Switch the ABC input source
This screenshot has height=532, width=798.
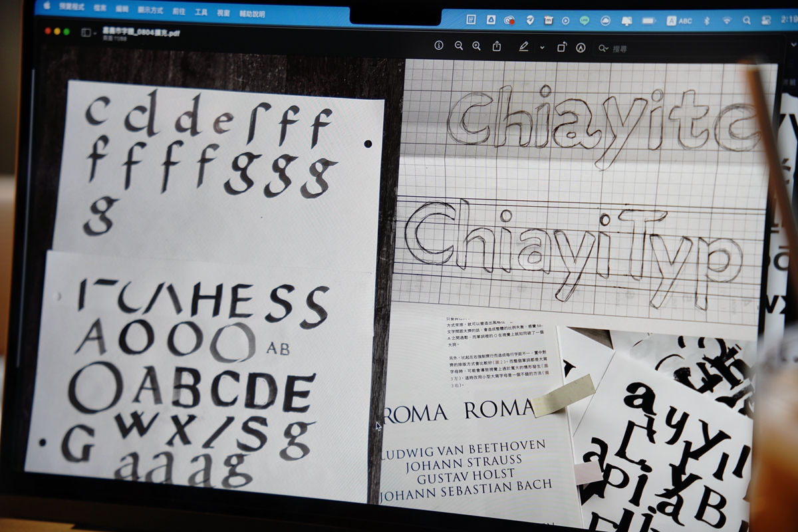click(x=680, y=21)
